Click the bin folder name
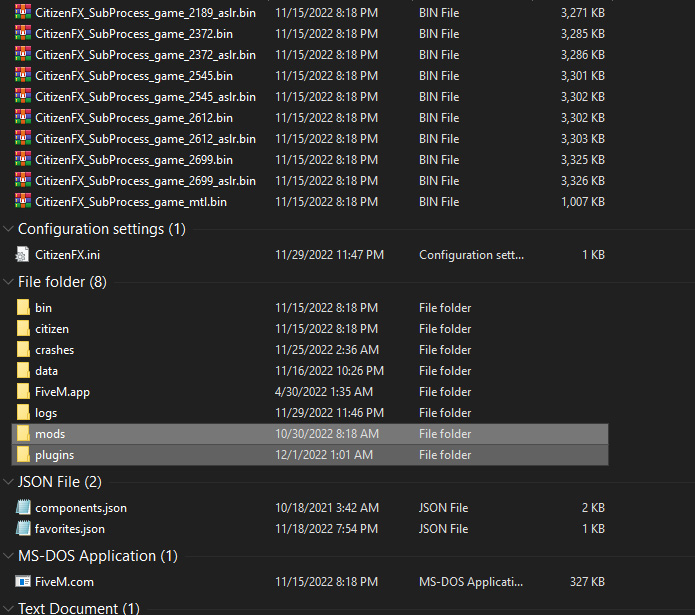 (43, 308)
